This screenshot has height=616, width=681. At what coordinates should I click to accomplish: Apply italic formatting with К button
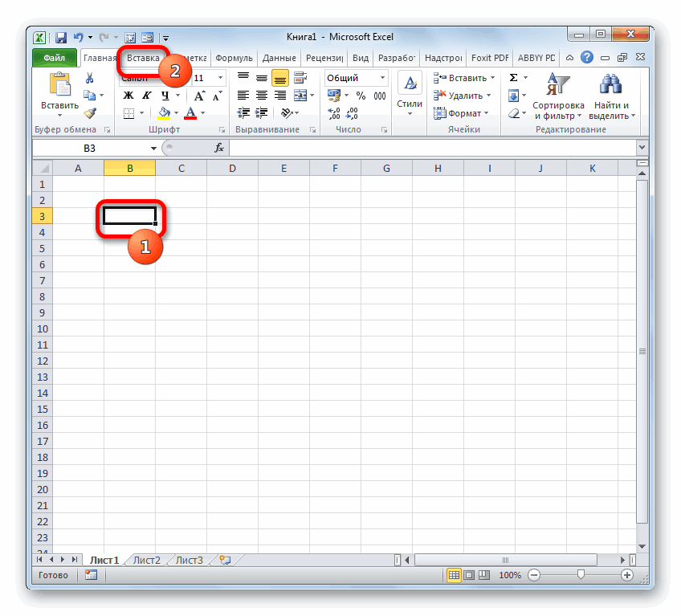[147, 96]
